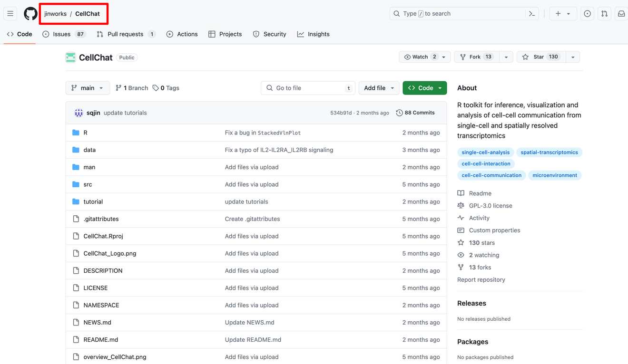Click the CellChat breadcrumb link
The width and height of the screenshot is (628, 364).
pos(88,14)
